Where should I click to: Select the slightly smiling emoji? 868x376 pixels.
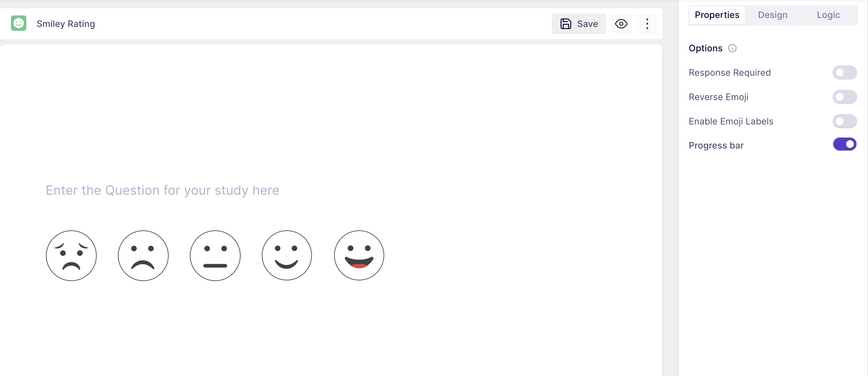pos(287,255)
